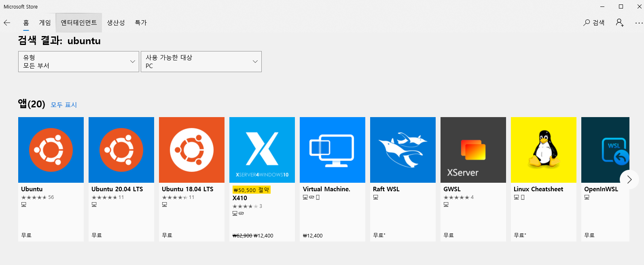The width and height of the screenshot is (644, 265).
Task: Click the 검색 search label
Action: [x=599, y=23]
